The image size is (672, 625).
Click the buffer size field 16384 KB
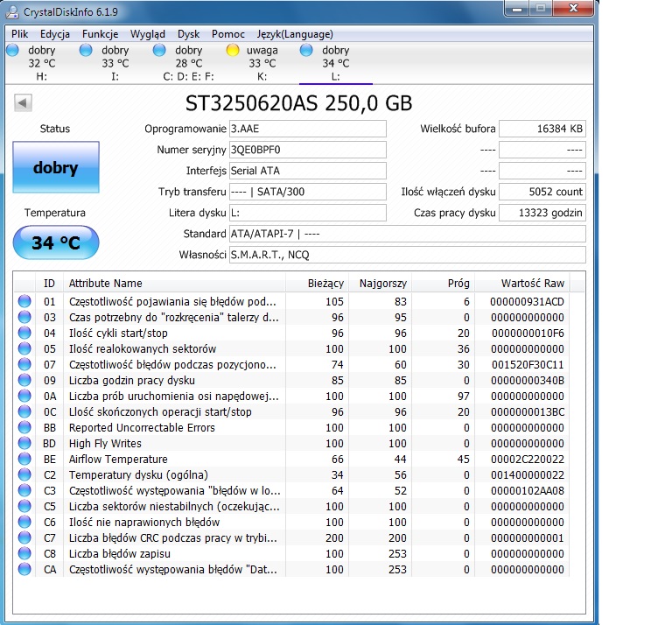pyautogui.click(x=542, y=129)
